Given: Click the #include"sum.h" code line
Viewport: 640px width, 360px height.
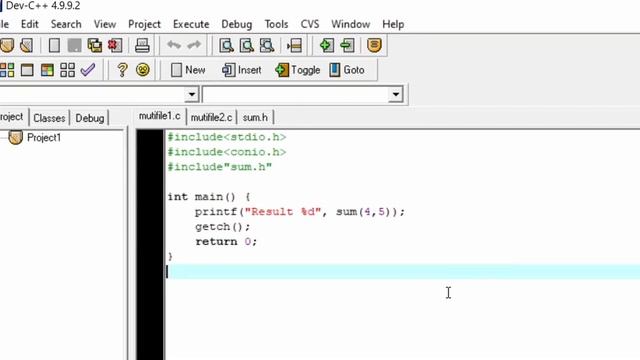Looking at the screenshot, I should point(220,167).
